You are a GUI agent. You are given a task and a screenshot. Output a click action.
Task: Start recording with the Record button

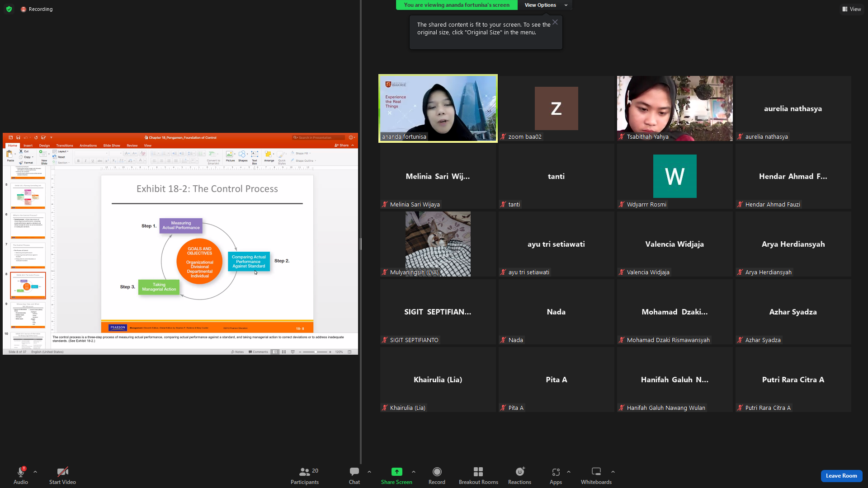click(x=437, y=475)
